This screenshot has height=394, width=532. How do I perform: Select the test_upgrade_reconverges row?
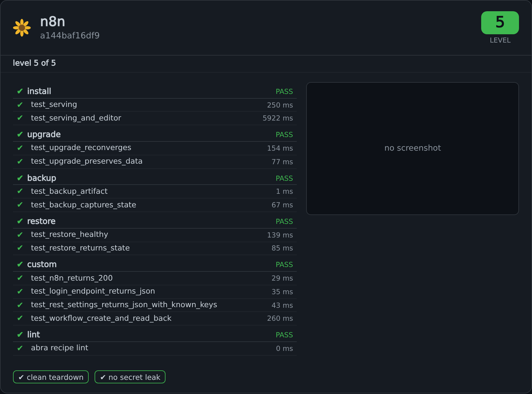click(155, 148)
